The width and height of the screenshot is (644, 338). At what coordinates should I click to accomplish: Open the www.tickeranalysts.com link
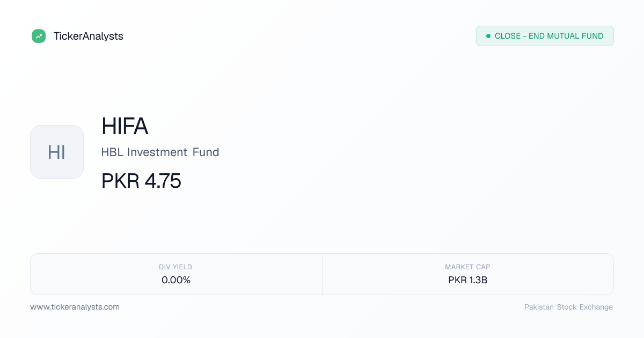(x=75, y=307)
